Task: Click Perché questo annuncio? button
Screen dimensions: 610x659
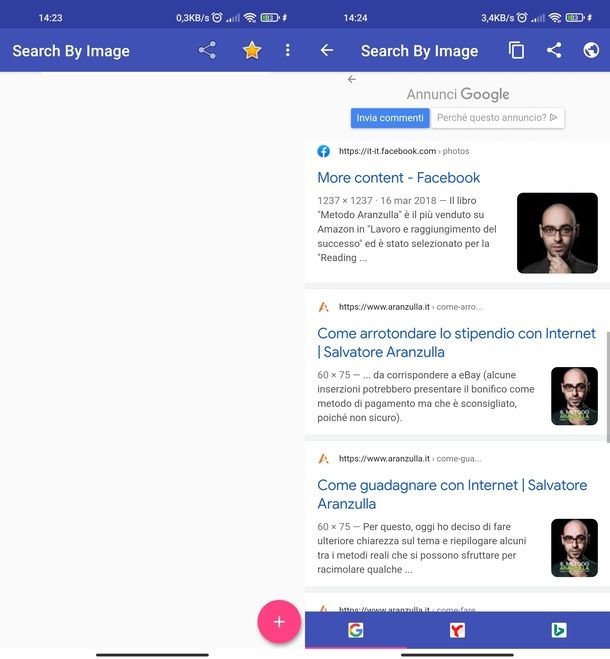Action: pos(497,118)
